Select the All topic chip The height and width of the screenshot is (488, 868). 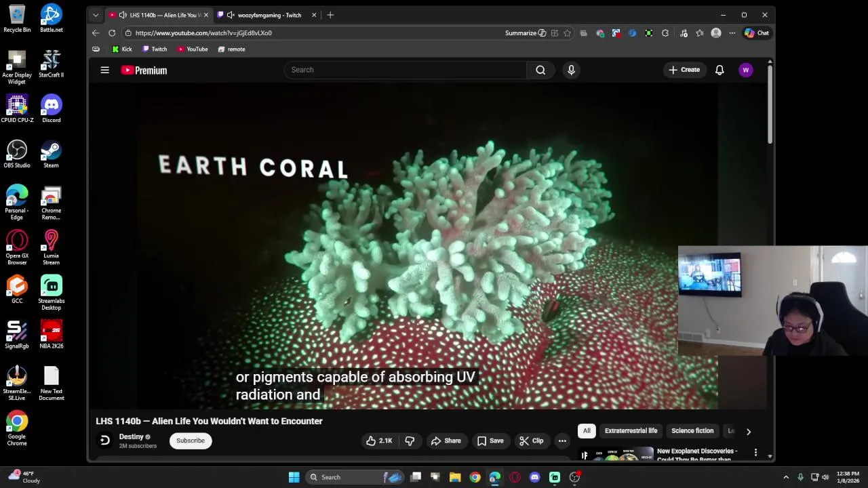[x=587, y=431]
